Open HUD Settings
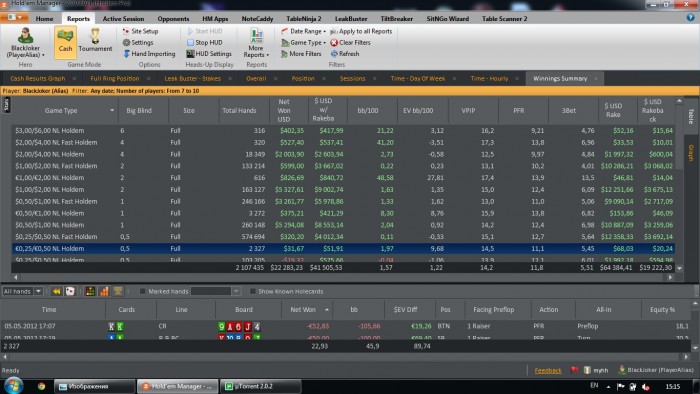Image resolution: width=700 pixels, height=394 pixels. click(209, 54)
